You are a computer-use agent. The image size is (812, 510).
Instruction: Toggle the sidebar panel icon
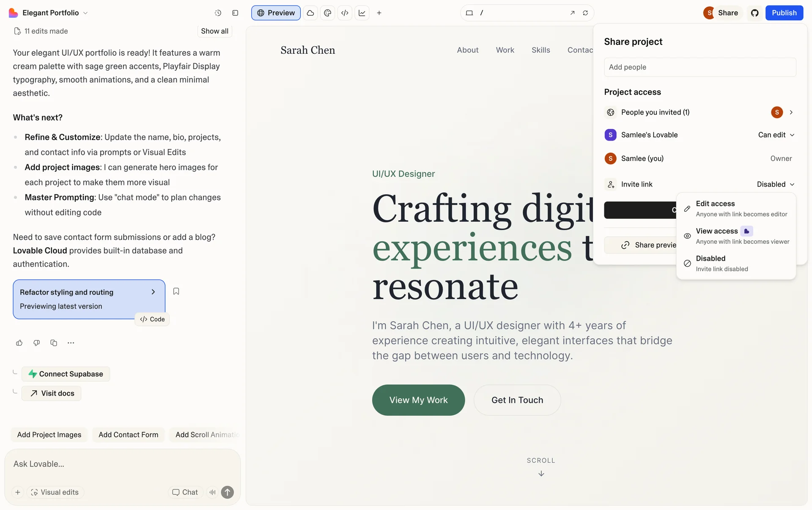[235, 13]
